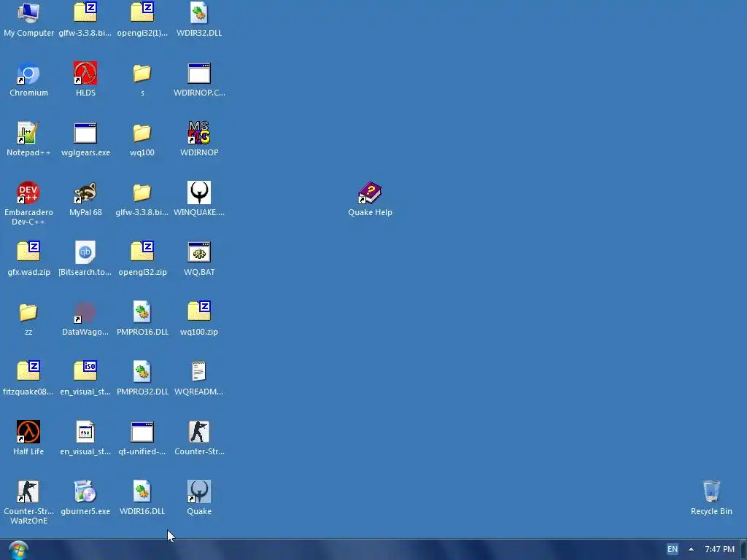
Task: Click the 7:47 PM taskbar clock
Action: (x=719, y=549)
